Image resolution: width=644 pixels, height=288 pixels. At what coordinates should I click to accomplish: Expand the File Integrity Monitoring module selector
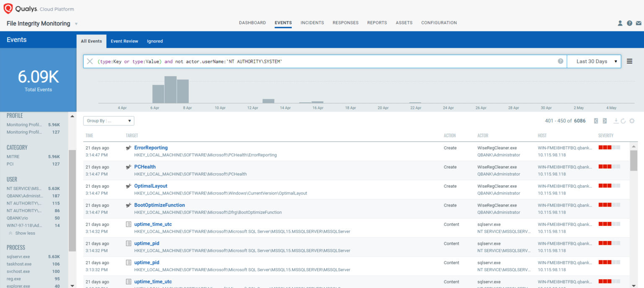click(76, 24)
